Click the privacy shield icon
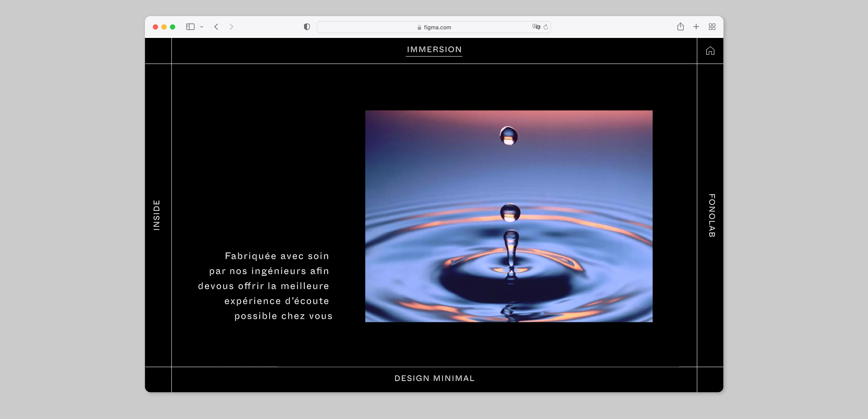 click(x=307, y=27)
